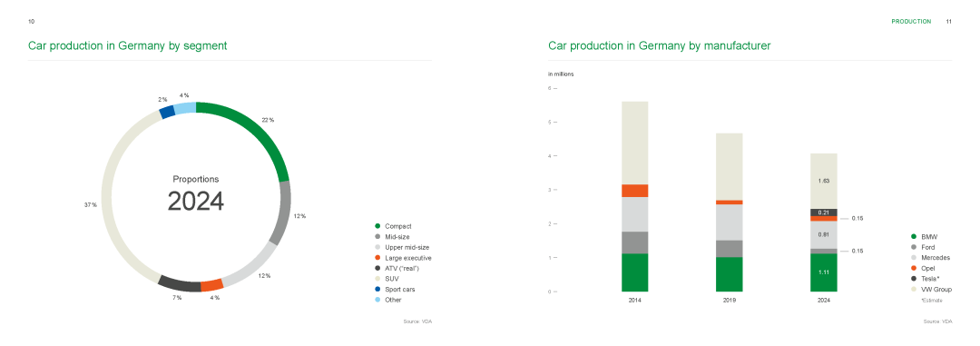Click the "Car production in Germany by segment" title
Image resolution: width=980 pixels, height=346 pixels.
(x=128, y=45)
